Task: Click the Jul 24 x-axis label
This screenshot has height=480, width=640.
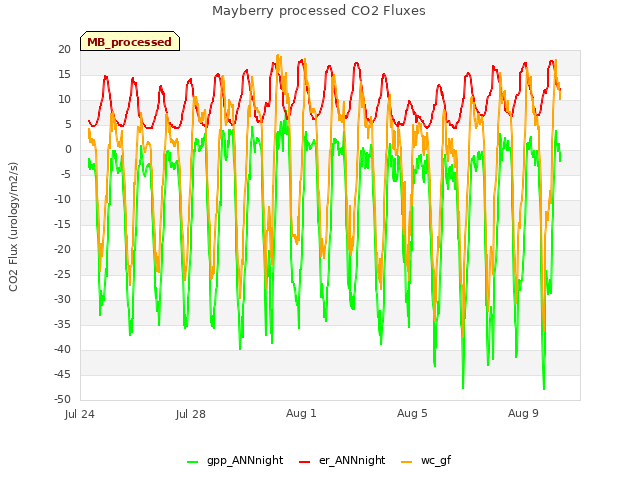Action: pyautogui.click(x=80, y=414)
